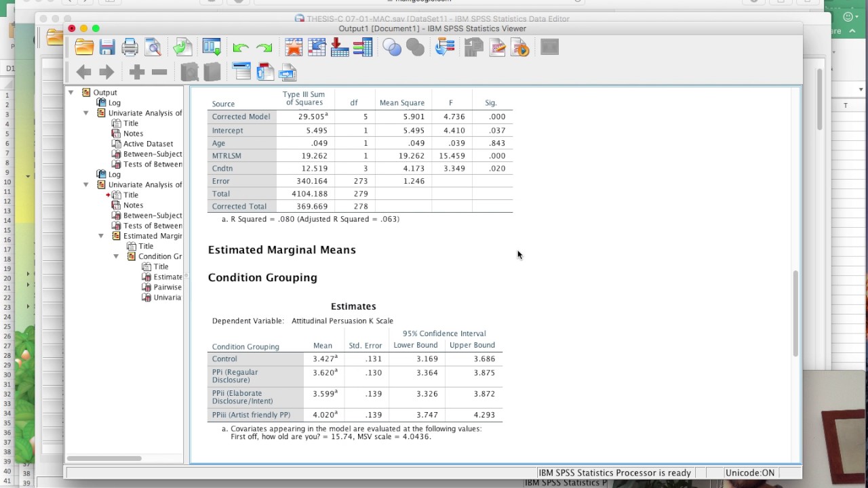Viewport: 868px width, 488px height.
Task: Click the Insert Text icon
Action: click(288, 71)
